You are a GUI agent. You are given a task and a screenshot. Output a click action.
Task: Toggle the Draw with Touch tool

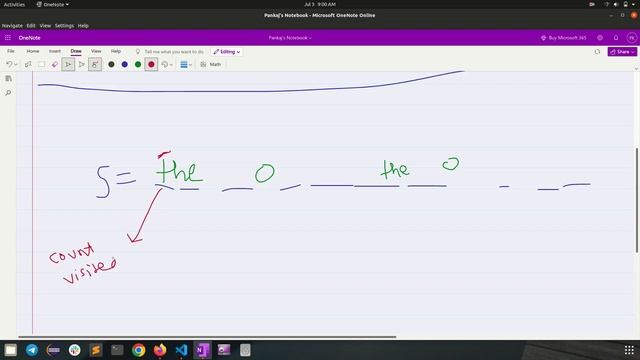tap(95, 64)
